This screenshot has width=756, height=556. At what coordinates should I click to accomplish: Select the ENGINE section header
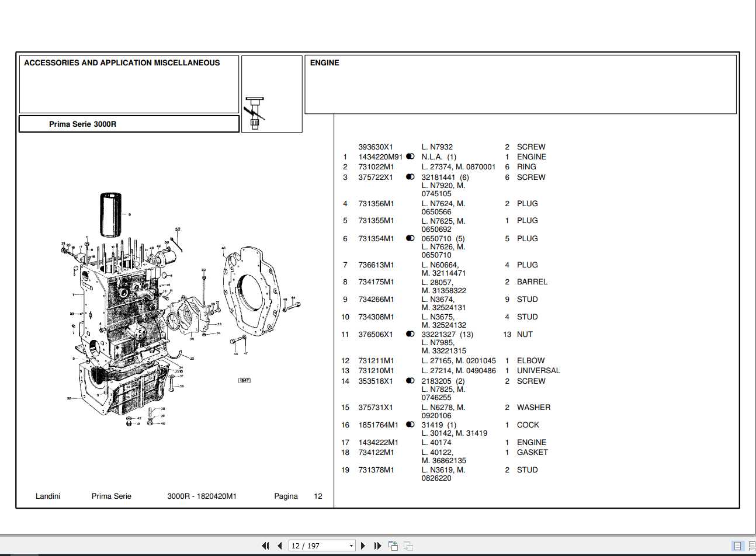tap(325, 62)
